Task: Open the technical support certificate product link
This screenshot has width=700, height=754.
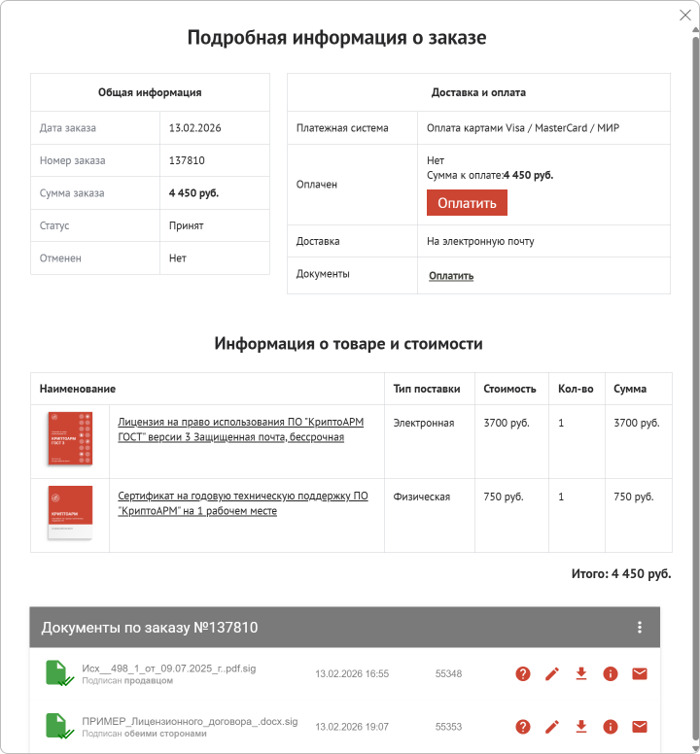Action: tap(243, 503)
